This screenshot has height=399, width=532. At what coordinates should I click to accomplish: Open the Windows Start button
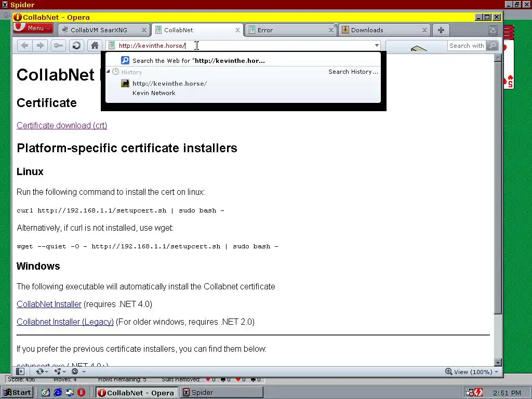tap(17, 393)
